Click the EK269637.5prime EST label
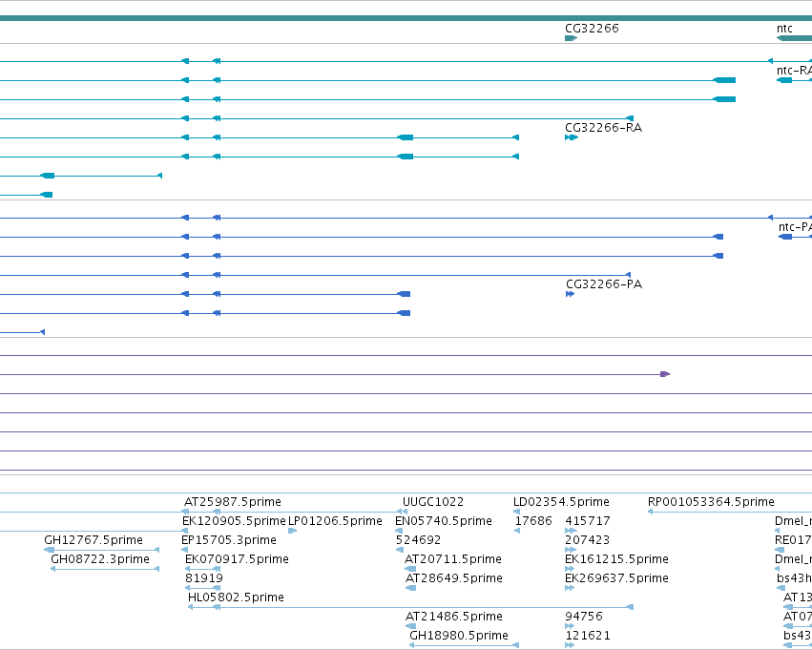This screenshot has height=650, width=812. point(616,578)
